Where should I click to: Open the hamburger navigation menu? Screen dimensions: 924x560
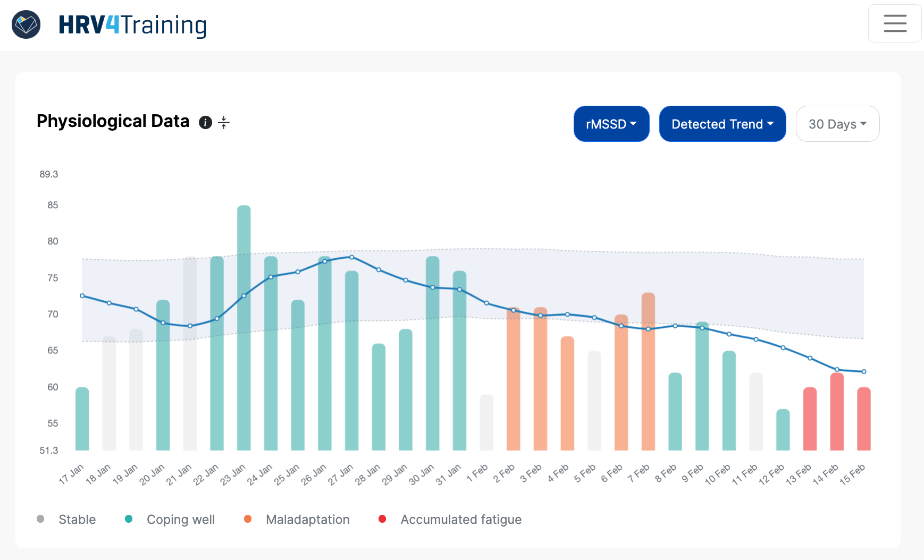[x=894, y=23]
